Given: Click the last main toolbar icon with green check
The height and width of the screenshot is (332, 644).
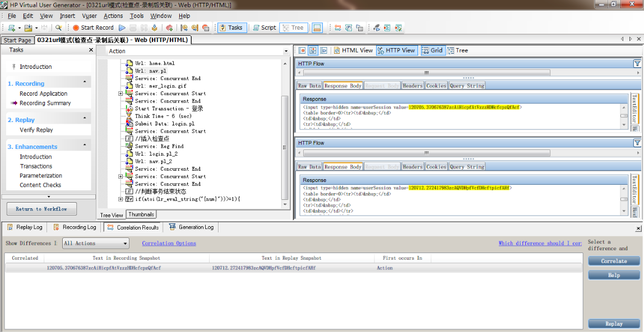Looking at the screenshot, I should [x=398, y=28].
